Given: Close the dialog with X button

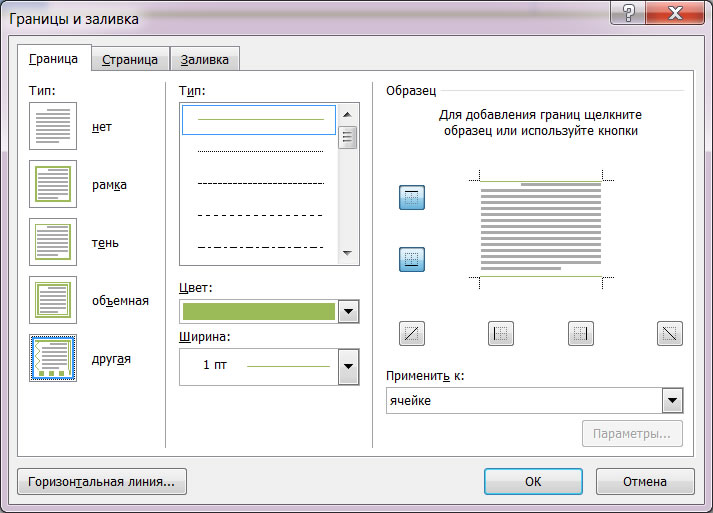Looking at the screenshot, I should (x=675, y=12).
